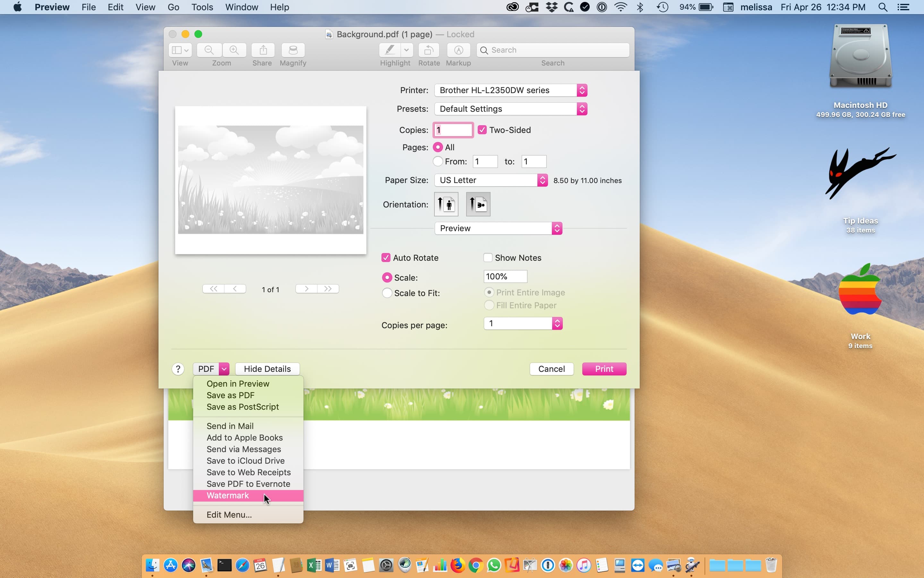Select landscape orientation icon

[478, 204]
